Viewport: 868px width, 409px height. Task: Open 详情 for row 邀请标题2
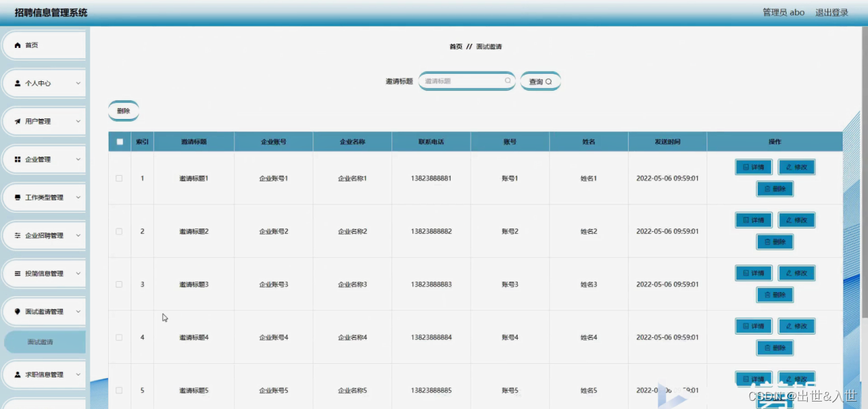[x=754, y=220]
